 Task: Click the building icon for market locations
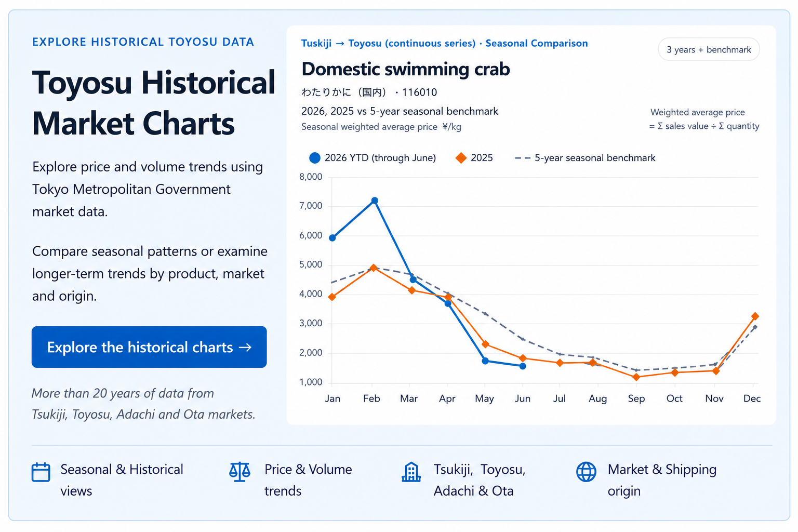pos(411,472)
